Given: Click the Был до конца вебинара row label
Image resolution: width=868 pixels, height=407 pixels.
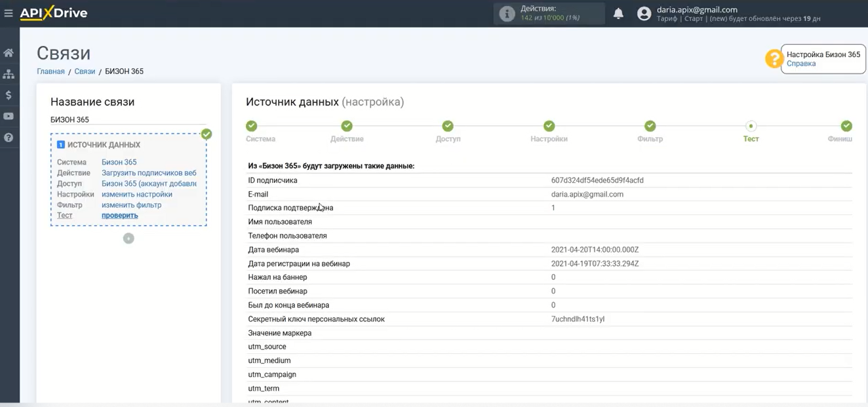Looking at the screenshot, I should [288, 305].
